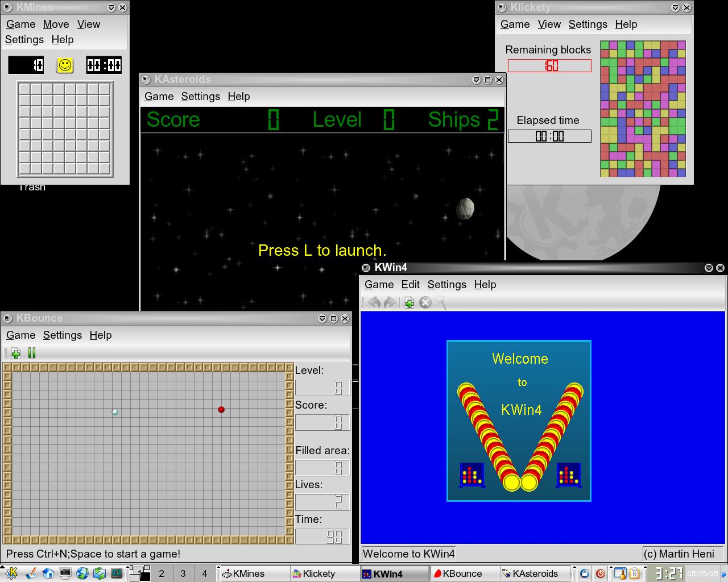Open the Edit menu in KWin4
This screenshot has height=582, width=728.
(410, 285)
